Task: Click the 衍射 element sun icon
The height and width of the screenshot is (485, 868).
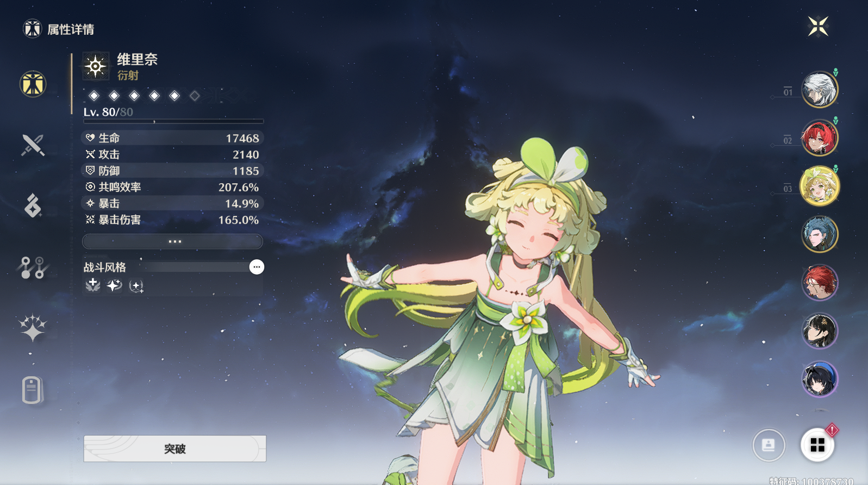Action: 96,66
